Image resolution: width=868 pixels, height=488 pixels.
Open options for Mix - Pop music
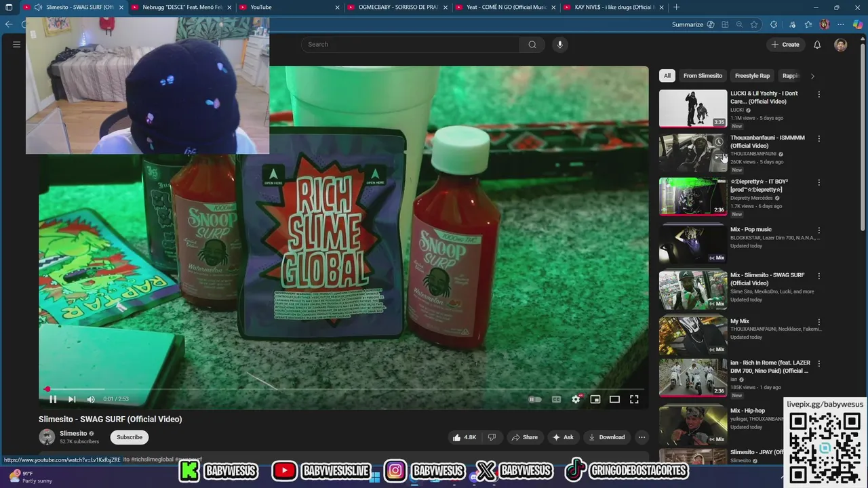818,230
